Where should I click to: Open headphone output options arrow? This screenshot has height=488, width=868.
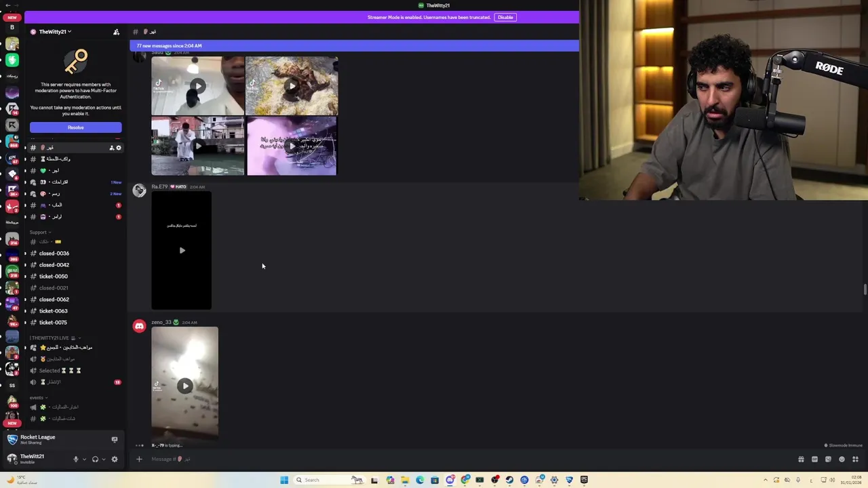[103, 460]
